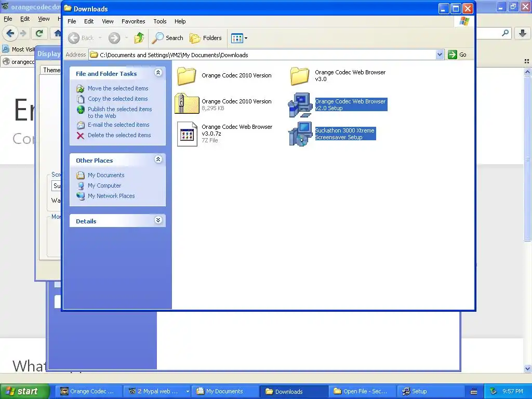Screen dimensions: 532x399
Task: Click the browser back arrow behind Downloads
Action: point(10,33)
